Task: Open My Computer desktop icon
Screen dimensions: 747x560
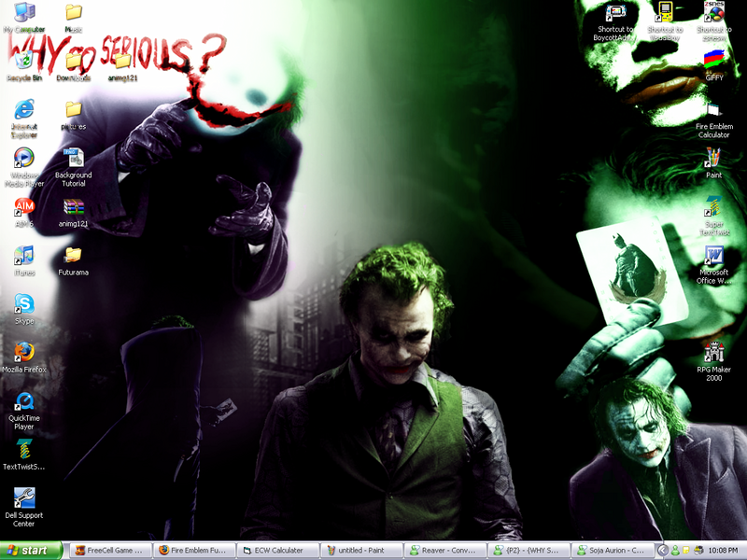Action: (x=24, y=13)
